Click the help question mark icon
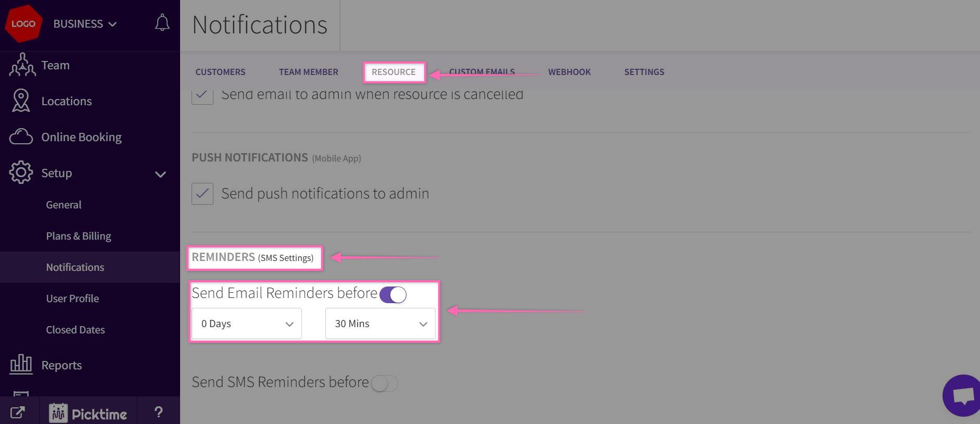 159,413
